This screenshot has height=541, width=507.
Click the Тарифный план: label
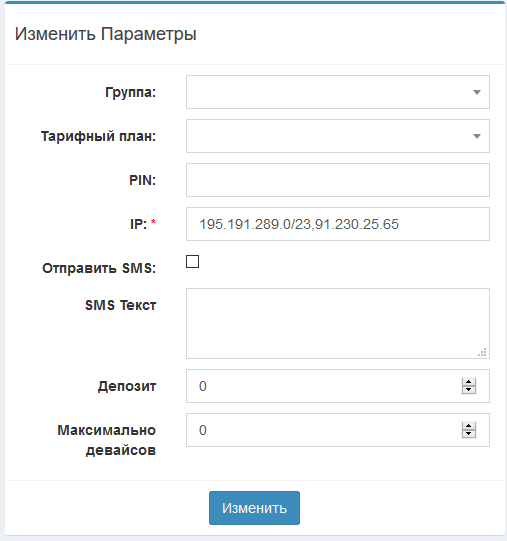(x=98, y=136)
